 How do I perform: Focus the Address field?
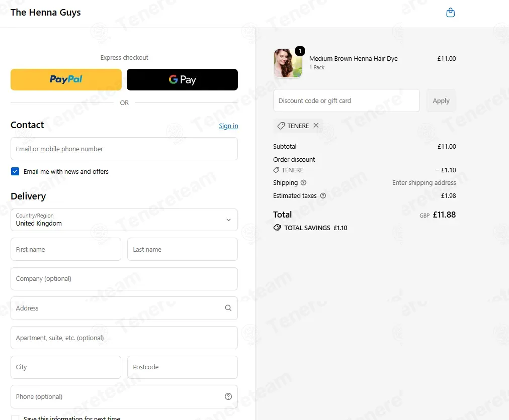pyautogui.click(x=124, y=308)
